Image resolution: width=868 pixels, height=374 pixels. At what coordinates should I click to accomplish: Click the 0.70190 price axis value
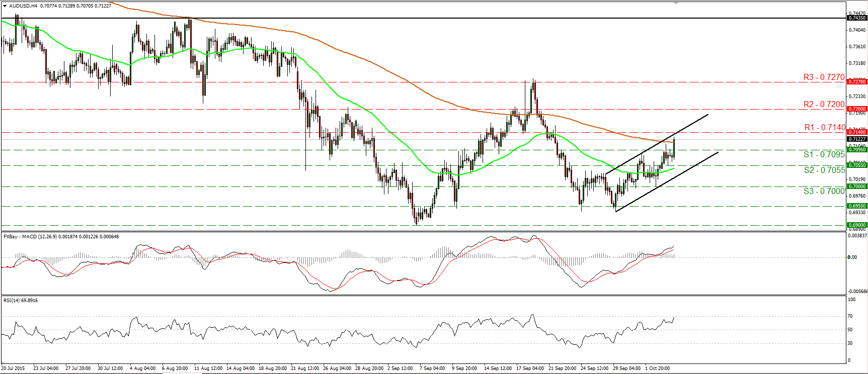pos(857,179)
